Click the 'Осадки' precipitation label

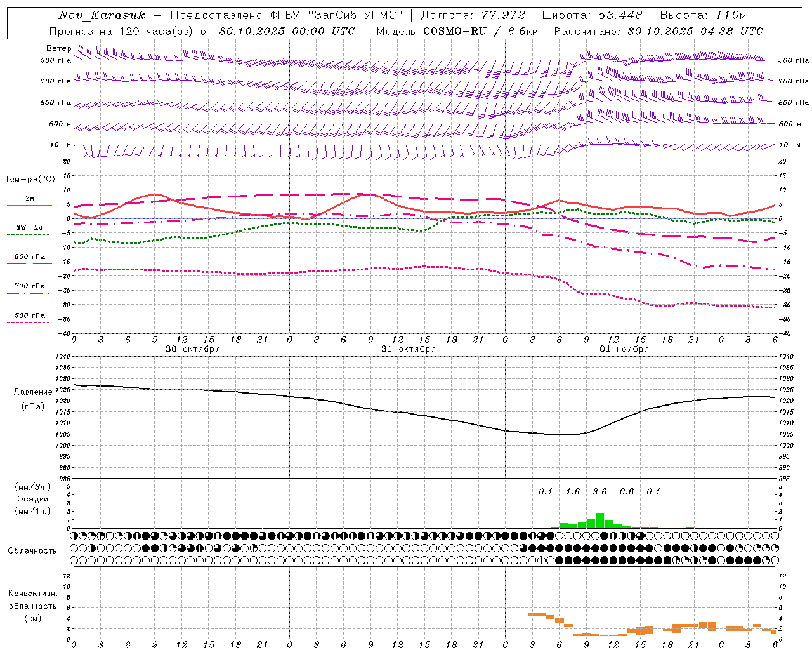pos(33,499)
